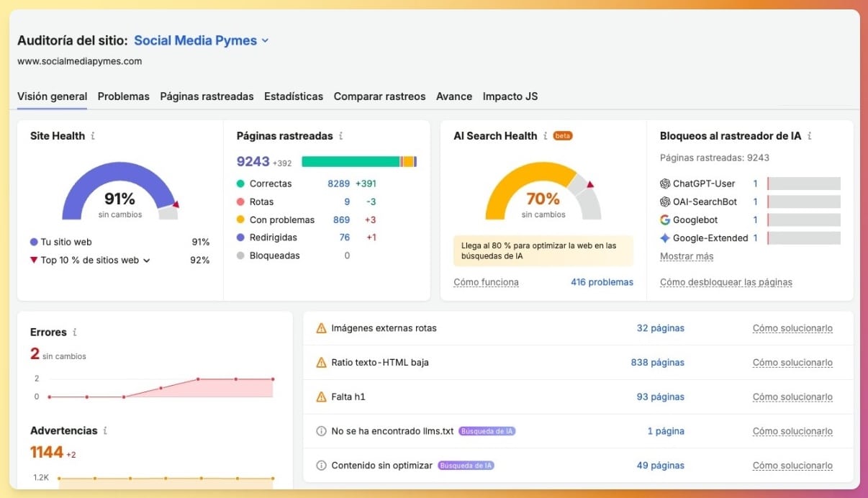Image resolution: width=868 pixels, height=498 pixels.
Task: Click the crawled pages stacked progress bar
Action: click(x=359, y=162)
